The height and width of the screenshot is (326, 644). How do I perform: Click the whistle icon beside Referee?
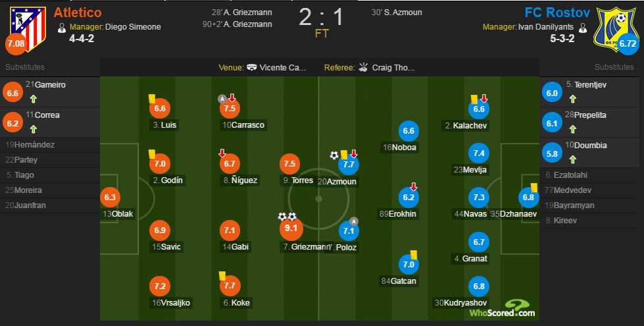click(364, 67)
